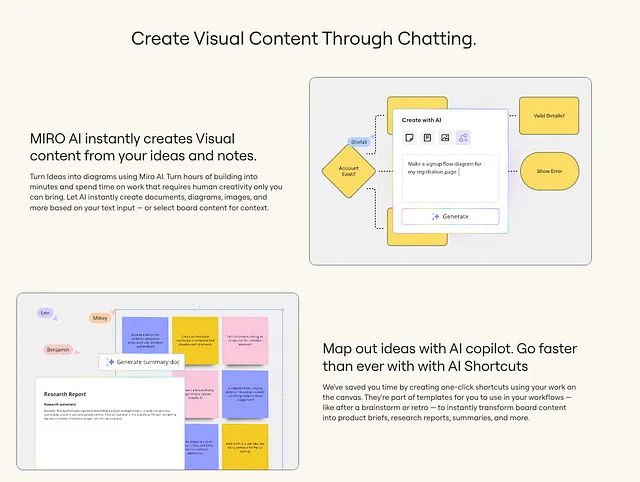Viewport: 640px width, 482px height.
Task: Click the Research statement subheading
Action: point(60,404)
